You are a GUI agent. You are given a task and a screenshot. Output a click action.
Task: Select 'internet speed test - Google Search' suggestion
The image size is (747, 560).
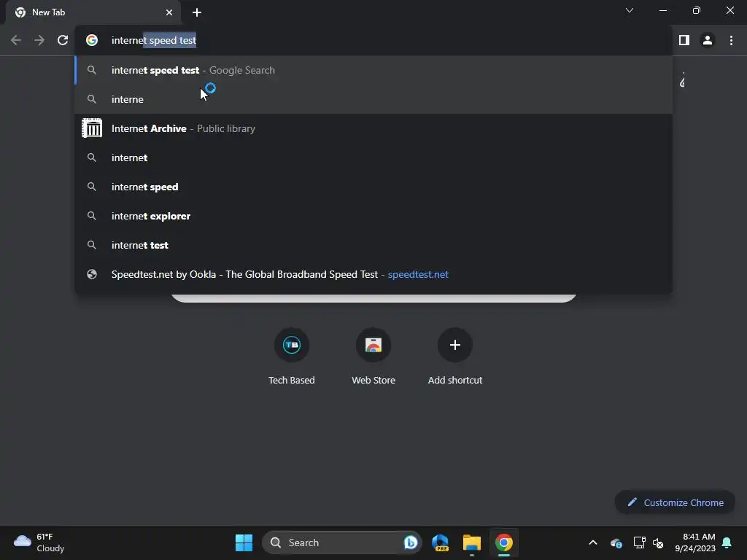(373, 70)
